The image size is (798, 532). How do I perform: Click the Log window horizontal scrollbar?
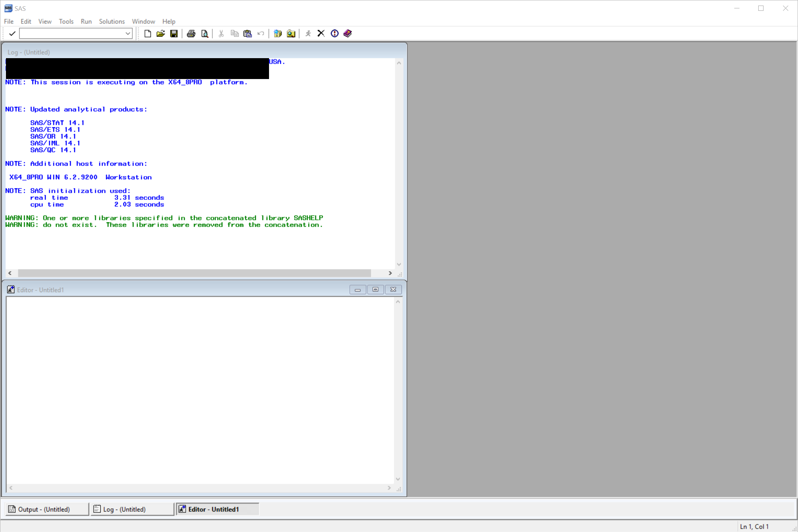194,273
